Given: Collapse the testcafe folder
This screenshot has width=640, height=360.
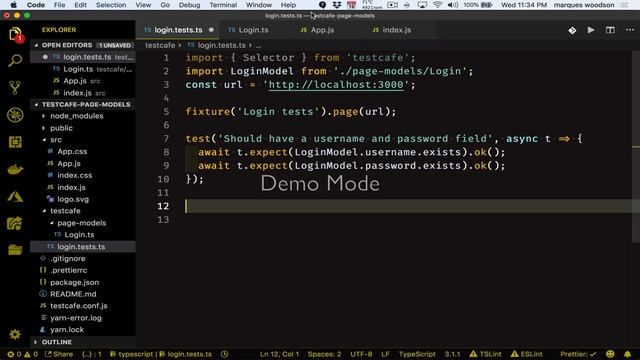Looking at the screenshot, I should click(65, 211).
